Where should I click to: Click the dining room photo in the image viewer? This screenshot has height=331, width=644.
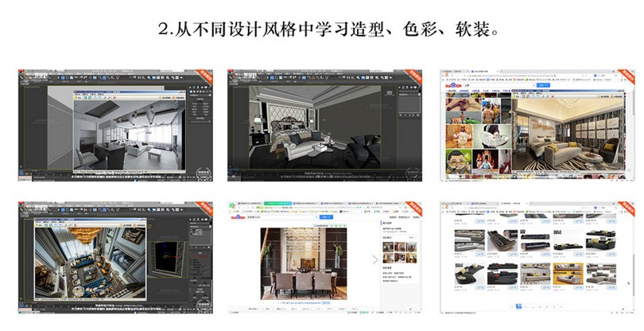click(304, 263)
